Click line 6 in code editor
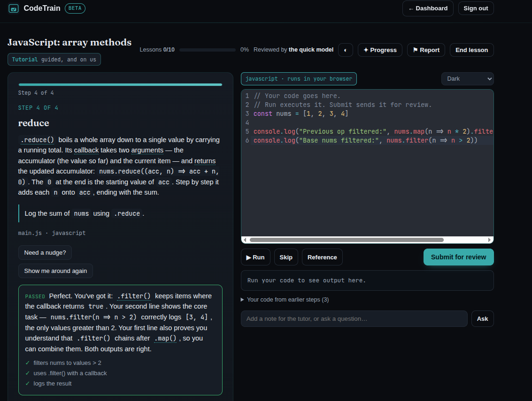 point(367,140)
